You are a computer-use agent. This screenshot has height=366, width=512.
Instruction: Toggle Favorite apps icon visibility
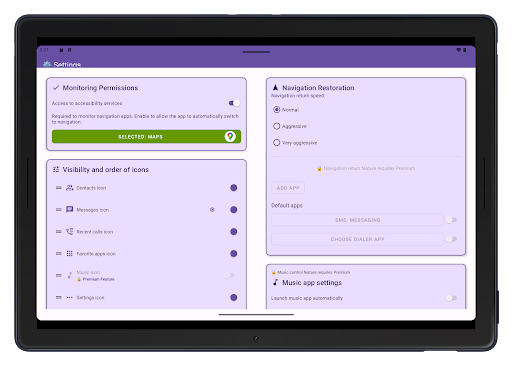point(234,253)
